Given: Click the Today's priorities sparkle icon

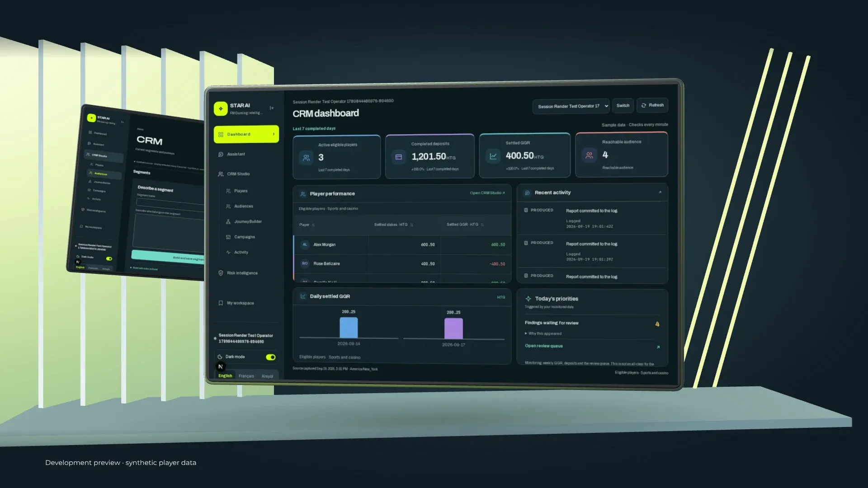Looking at the screenshot, I should click(528, 299).
